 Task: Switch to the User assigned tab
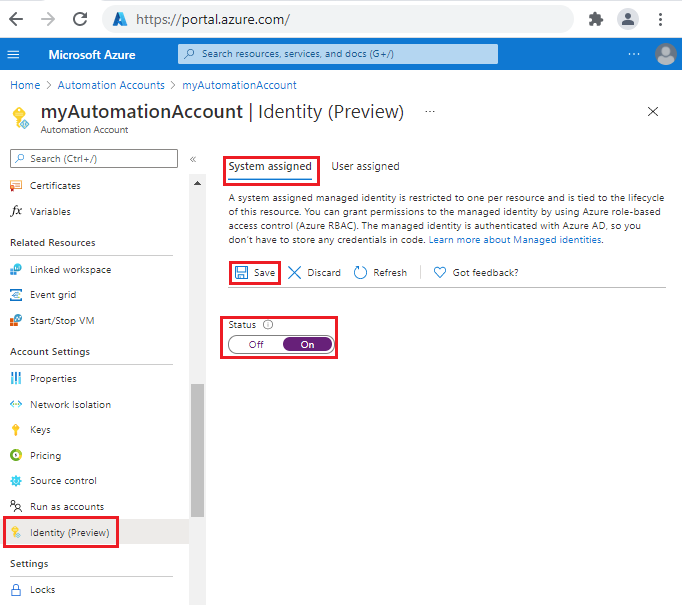[x=365, y=167]
